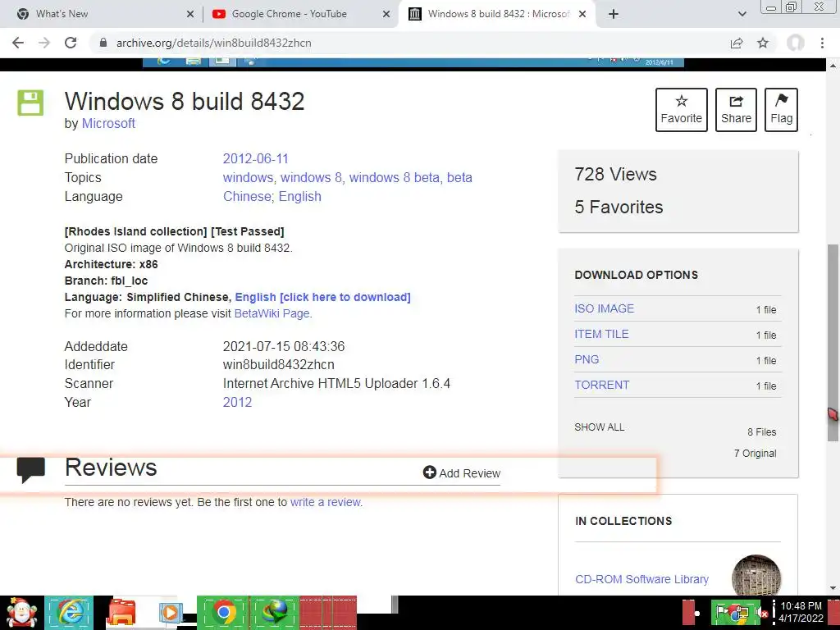Click the English language link in metadata
Screen dimensions: 840x630
point(300,196)
